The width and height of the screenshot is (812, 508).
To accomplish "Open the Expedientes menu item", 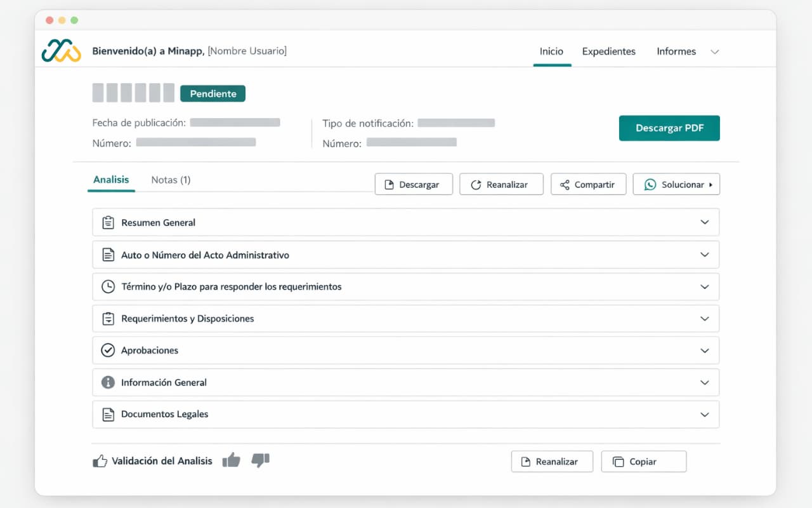I will [x=608, y=51].
